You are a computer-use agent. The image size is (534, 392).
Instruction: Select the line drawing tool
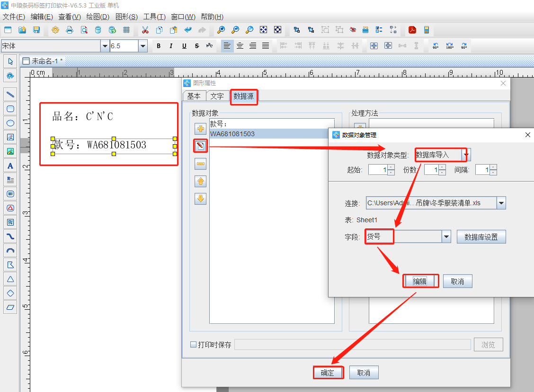[x=10, y=94]
